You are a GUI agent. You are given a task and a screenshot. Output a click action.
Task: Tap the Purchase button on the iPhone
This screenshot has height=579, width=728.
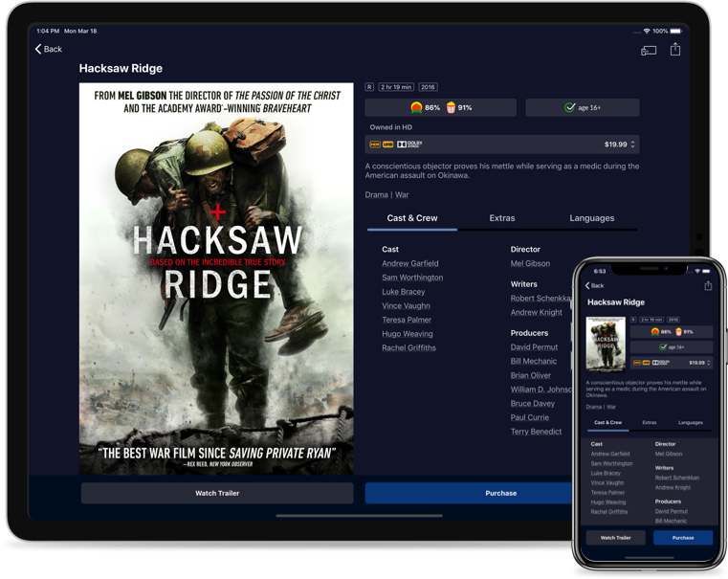[683, 537]
